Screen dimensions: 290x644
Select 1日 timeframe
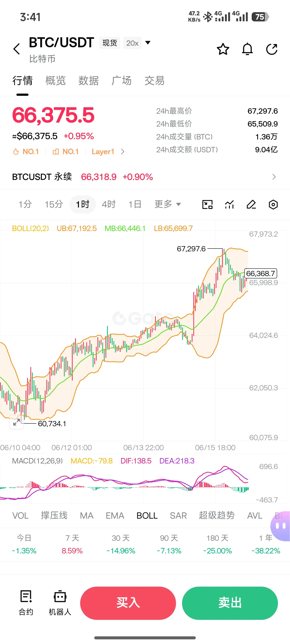click(x=135, y=204)
